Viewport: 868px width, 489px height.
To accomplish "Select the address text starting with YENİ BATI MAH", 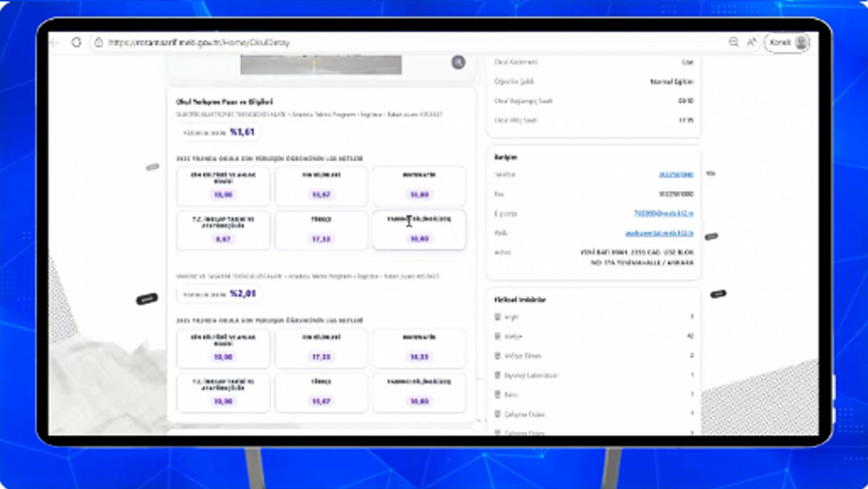I will 637,257.
